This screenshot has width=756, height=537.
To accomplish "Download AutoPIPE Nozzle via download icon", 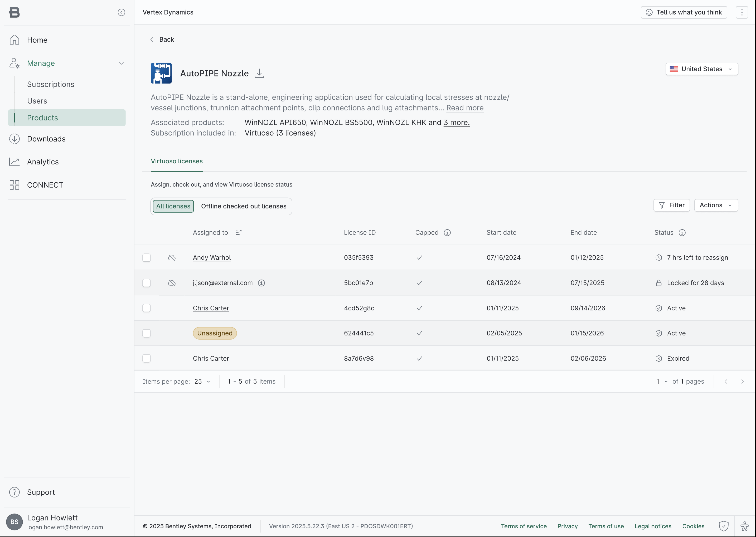I will 259,73.
